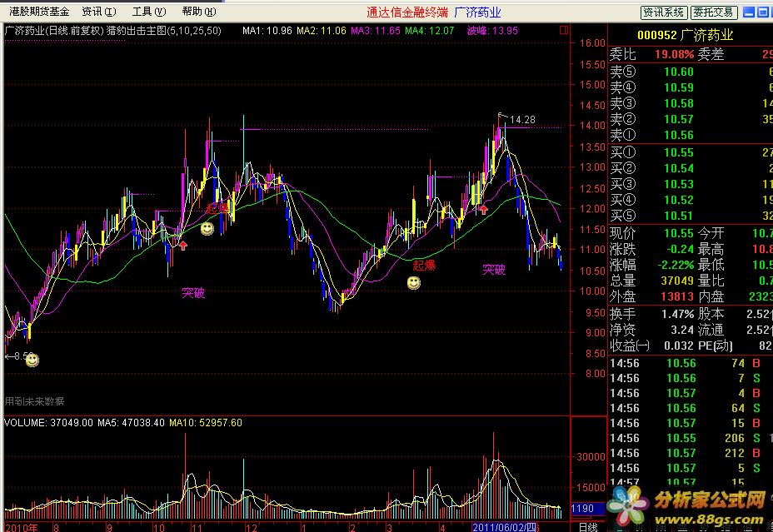Click the VOLUME: 37049.00 label

point(48,423)
